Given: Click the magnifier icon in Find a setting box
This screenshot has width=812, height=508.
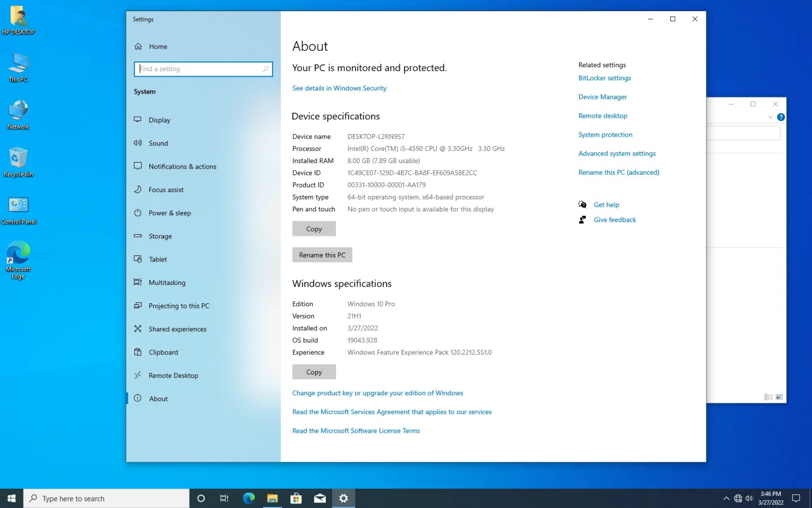Looking at the screenshot, I should pos(265,69).
